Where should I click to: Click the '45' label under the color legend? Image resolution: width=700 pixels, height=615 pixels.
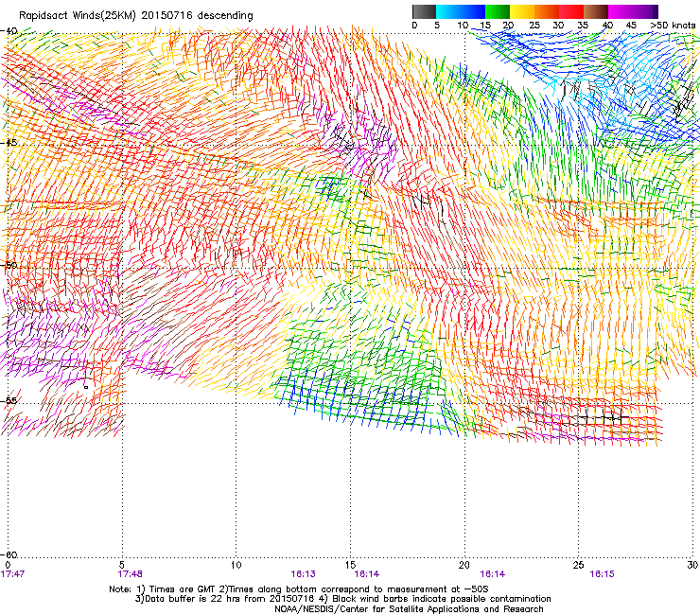click(631, 26)
